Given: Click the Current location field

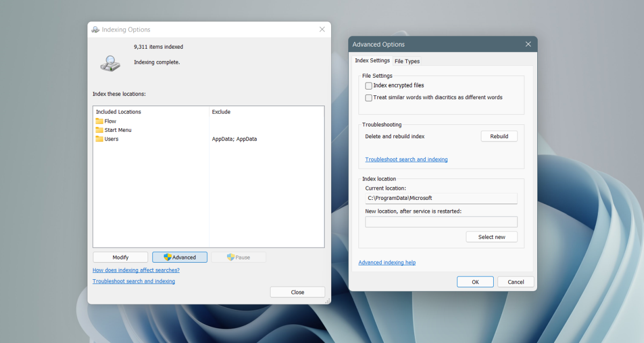Looking at the screenshot, I should click(x=441, y=198).
